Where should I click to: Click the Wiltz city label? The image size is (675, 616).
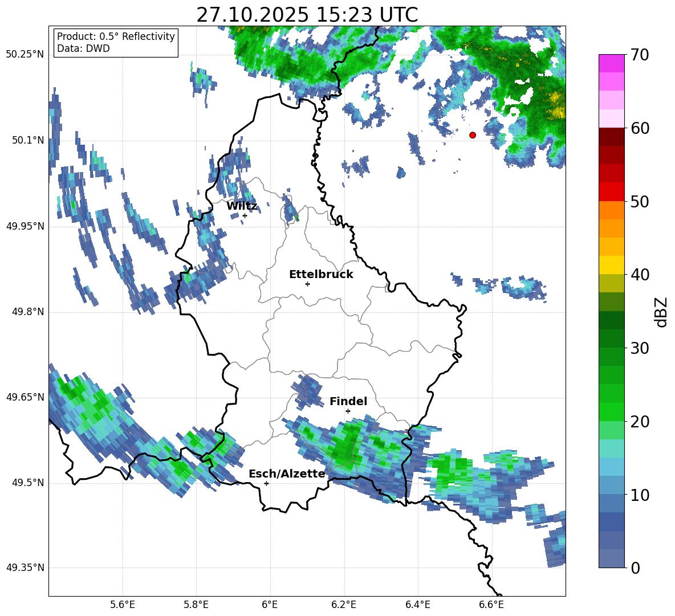pyautogui.click(x=242, y=206)
